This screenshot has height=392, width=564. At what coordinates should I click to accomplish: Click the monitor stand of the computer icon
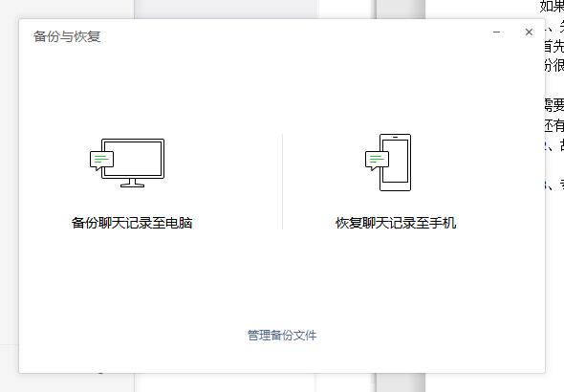coord(132,183)
